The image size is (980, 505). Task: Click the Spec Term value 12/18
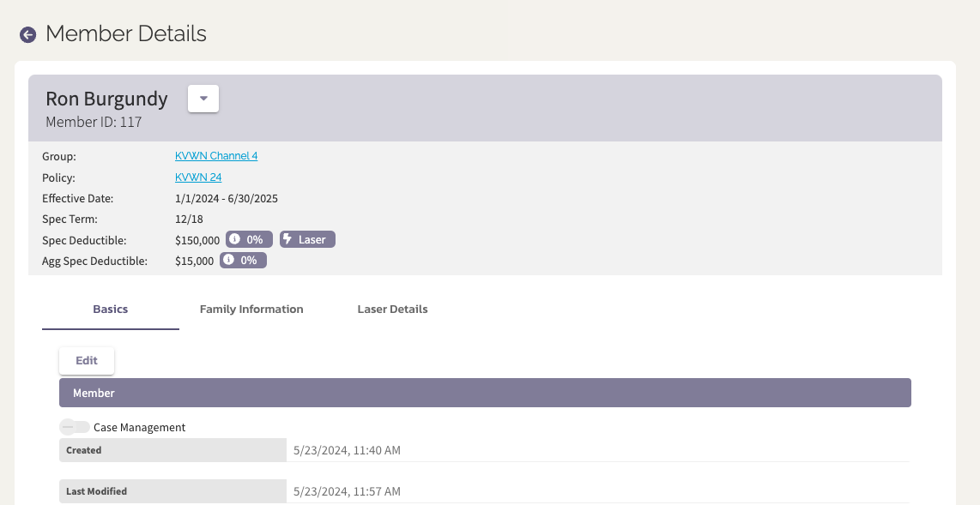point(189,219)
